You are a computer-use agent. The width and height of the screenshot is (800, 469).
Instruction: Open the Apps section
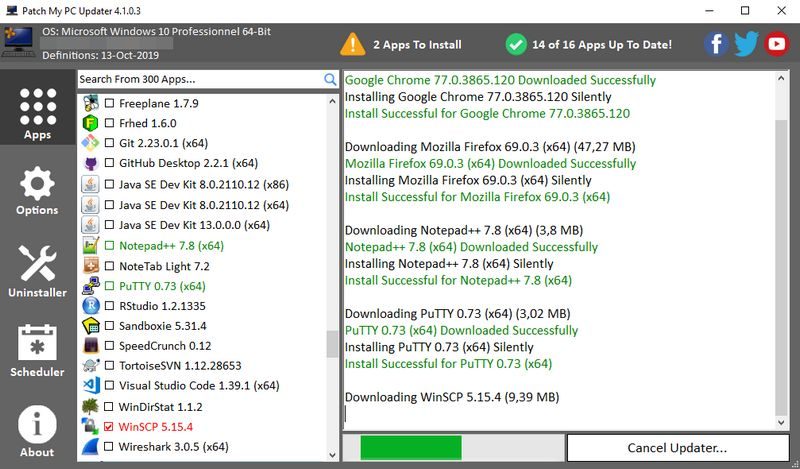[37, 108]
